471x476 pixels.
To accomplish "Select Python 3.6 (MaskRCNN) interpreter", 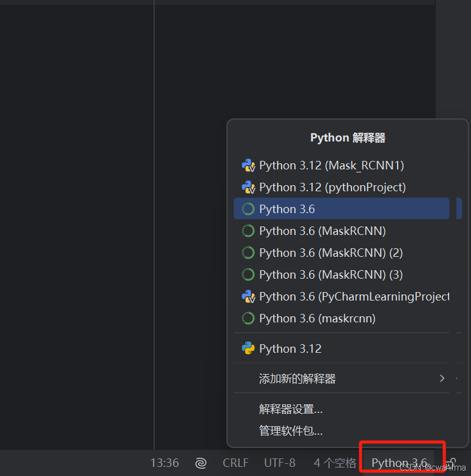I will (341, 231).
